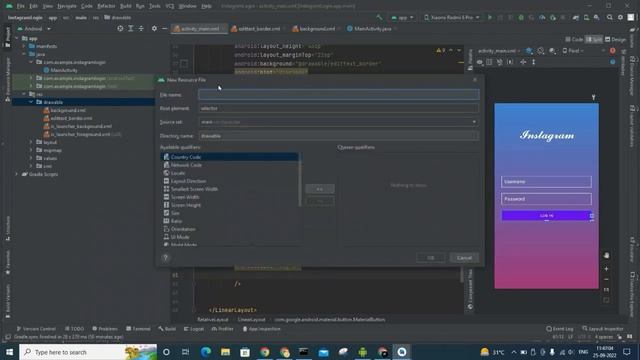
Task: Select Country Code qualifier
Action: point(230,157)
